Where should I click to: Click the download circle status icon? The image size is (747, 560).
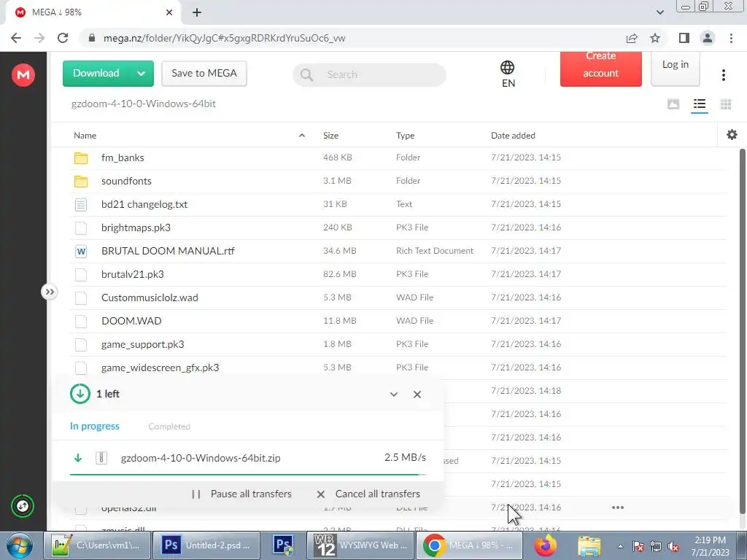(80, 394)
